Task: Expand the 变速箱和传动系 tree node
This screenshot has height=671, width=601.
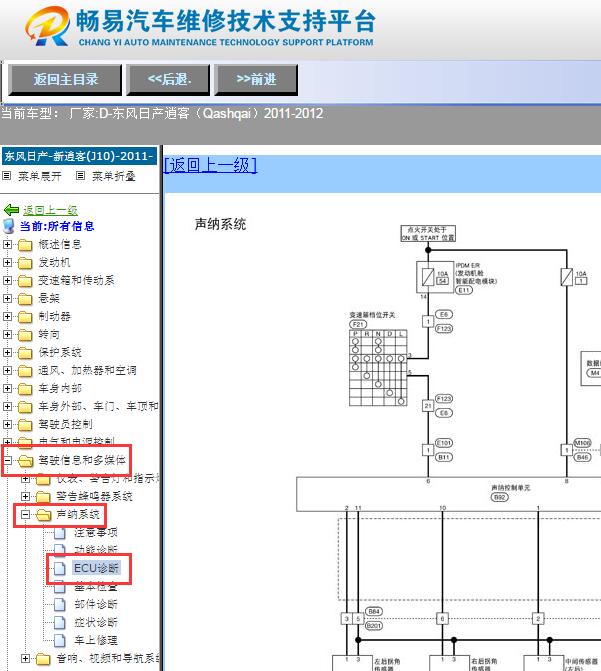Action: [7, 280]
